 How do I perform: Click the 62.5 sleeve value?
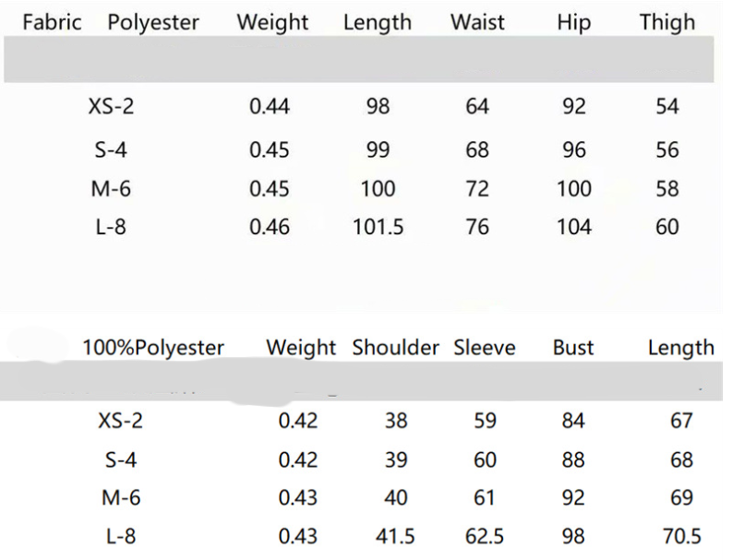pyautogui.click(x=485, y=536)
